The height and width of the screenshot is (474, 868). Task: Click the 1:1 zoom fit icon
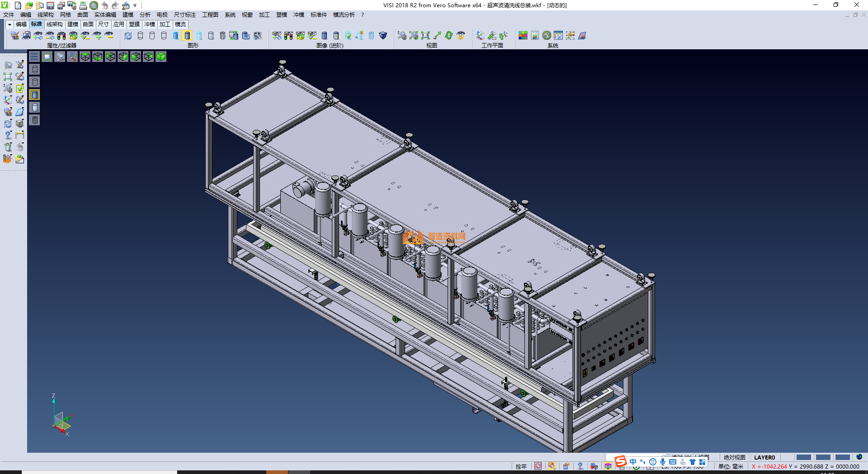[x=425, y=36]
